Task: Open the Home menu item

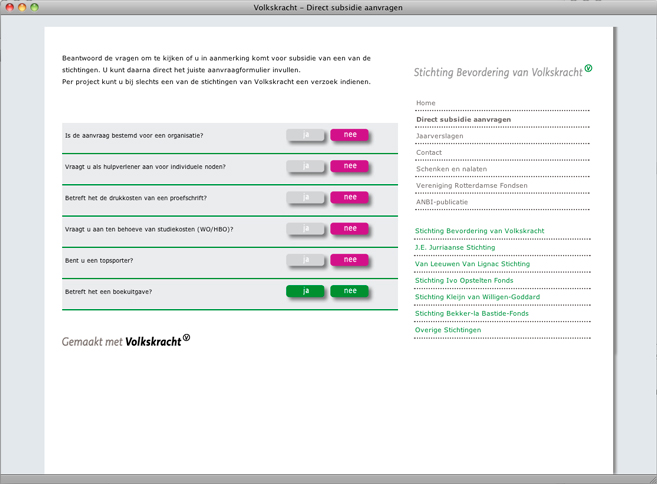Action: pyautogui.click(x=426, y=103)
